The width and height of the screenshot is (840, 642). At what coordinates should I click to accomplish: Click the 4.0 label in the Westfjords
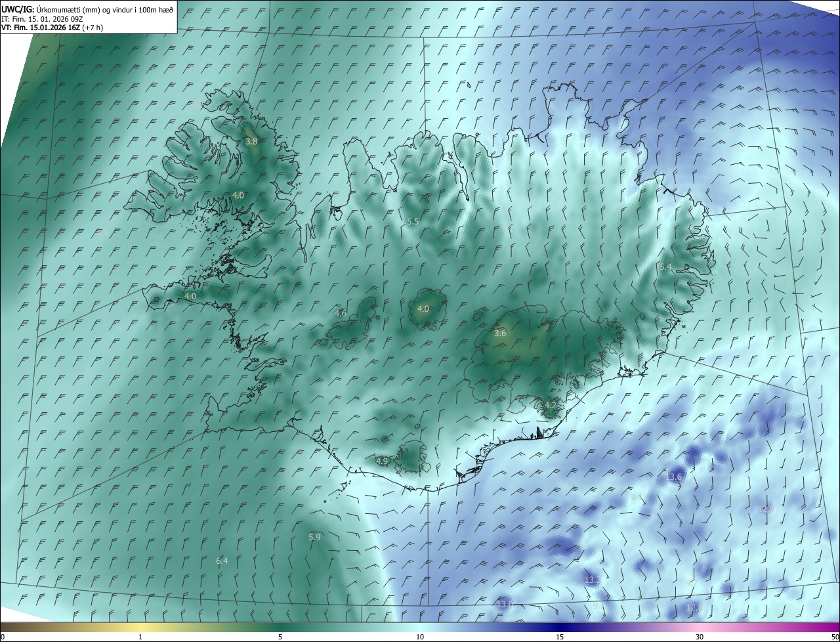coord(238,195)
